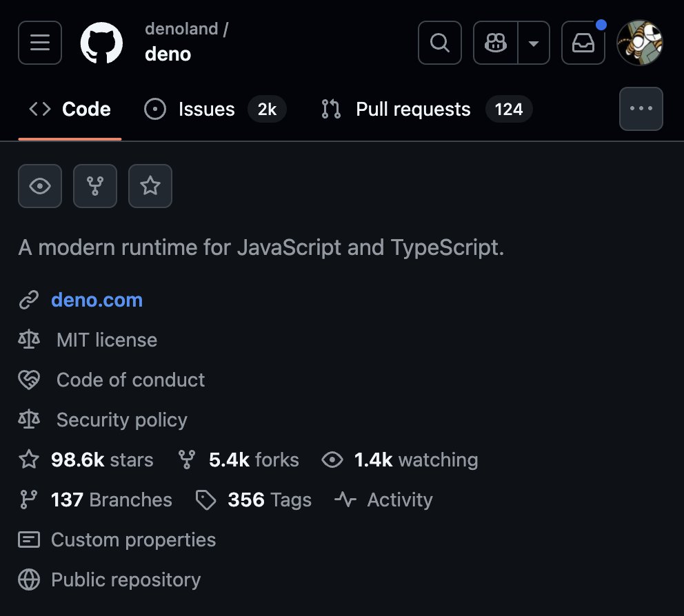The image size is (684, 616).
Task: Expand the Copilot dropdown arrow
Action: pyautogui.click(x=534, y=43)
